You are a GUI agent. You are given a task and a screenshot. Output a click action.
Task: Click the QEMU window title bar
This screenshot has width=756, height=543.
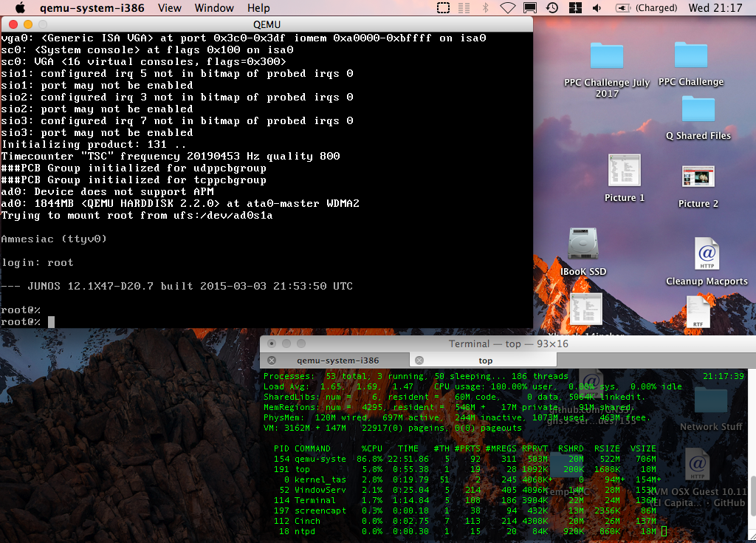pos(267,24)
